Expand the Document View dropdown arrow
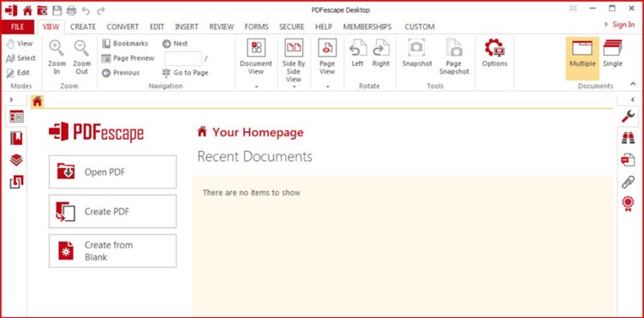Image resolution: width=644 pixels, height=318 pixels. 256,87
